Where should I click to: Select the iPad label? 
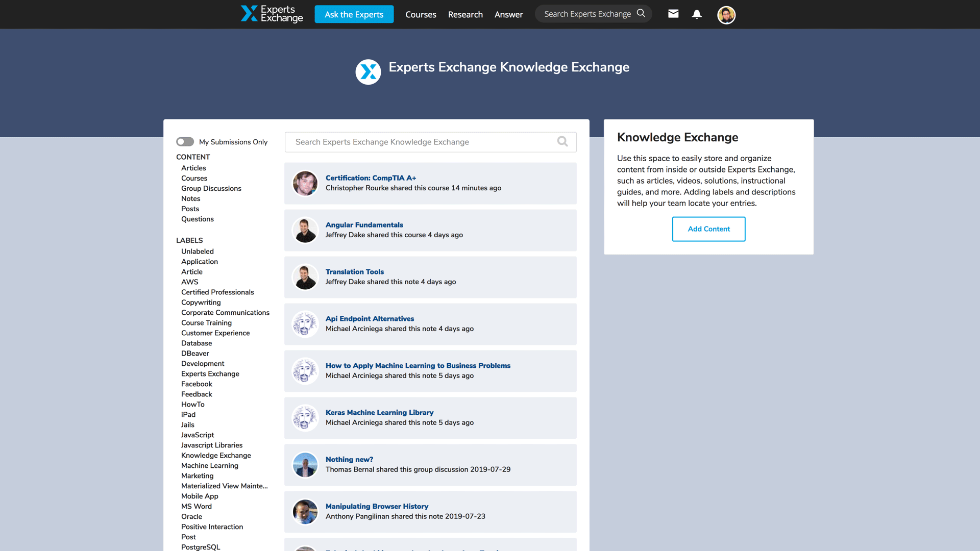tap(188, 415)
